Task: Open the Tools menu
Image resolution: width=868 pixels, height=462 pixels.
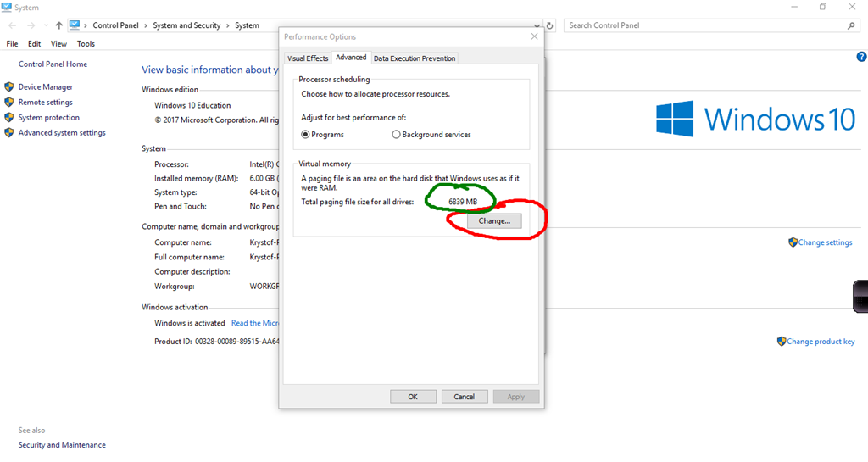Action: click(86, 44)
